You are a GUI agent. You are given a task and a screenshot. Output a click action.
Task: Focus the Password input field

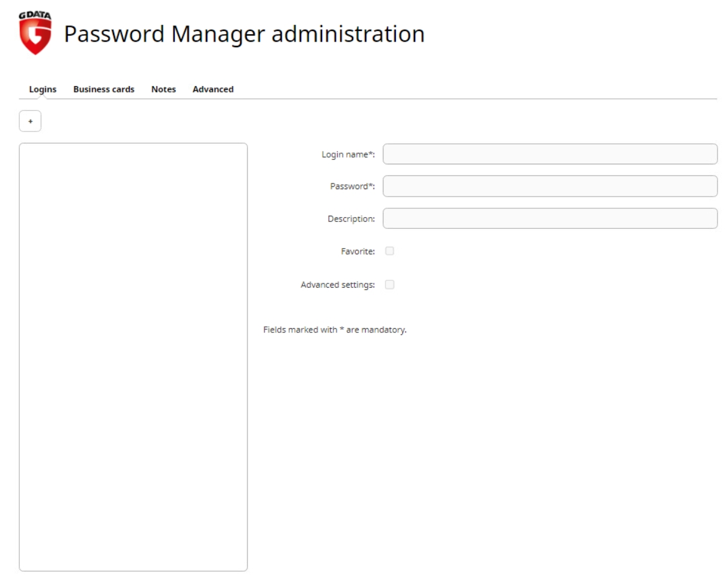(550, 186)
